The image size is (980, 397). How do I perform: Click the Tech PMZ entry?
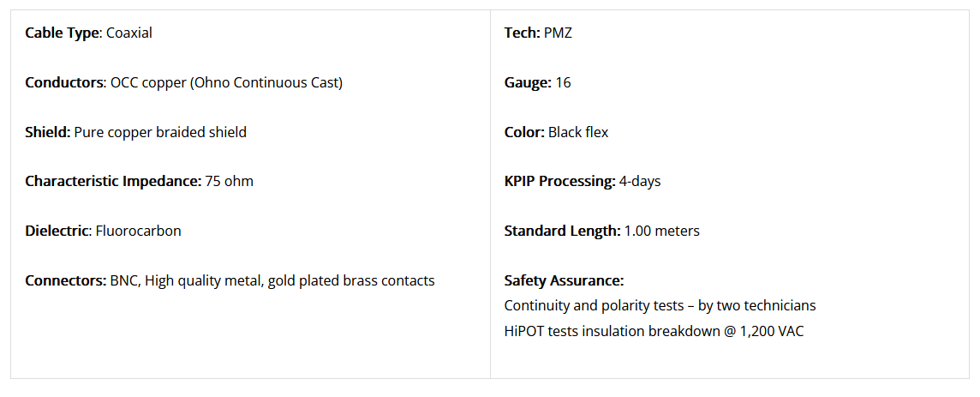pos(538,33)
